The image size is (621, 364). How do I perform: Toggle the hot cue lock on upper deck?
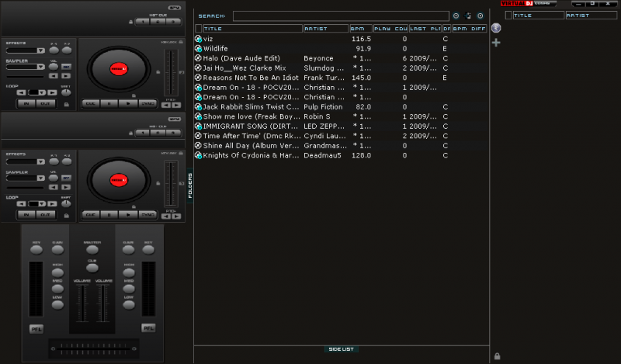click(x=130, y=23)
